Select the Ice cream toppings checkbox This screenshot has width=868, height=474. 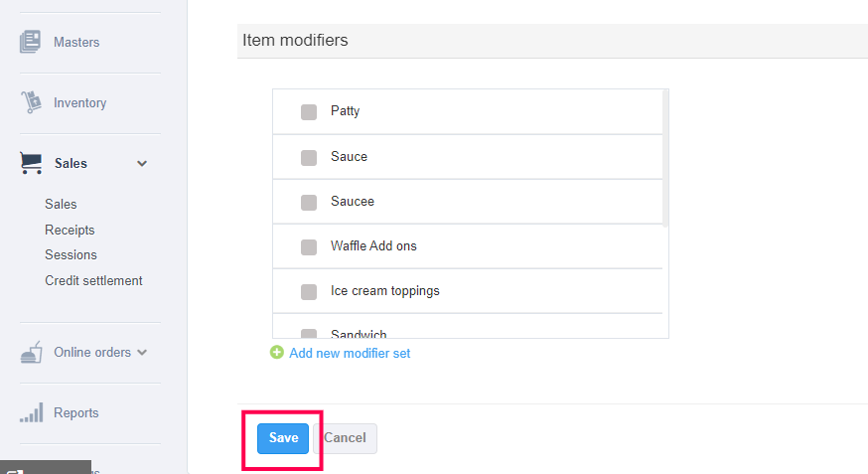click(x=309, y=292)
